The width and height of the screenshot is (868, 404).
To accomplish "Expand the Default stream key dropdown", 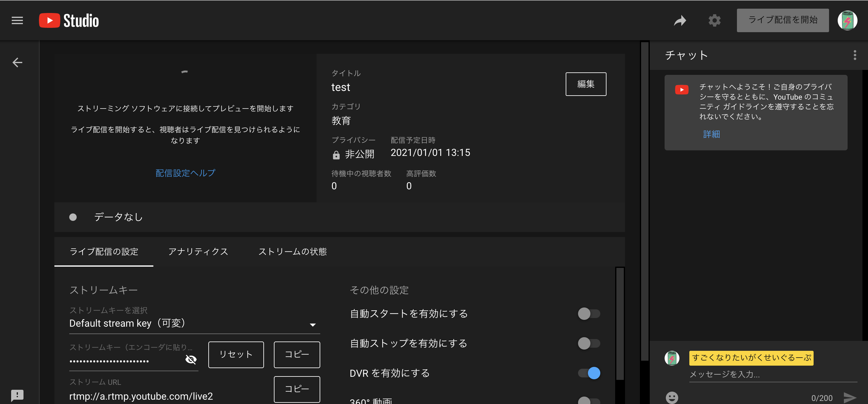I will pos(312,325).
